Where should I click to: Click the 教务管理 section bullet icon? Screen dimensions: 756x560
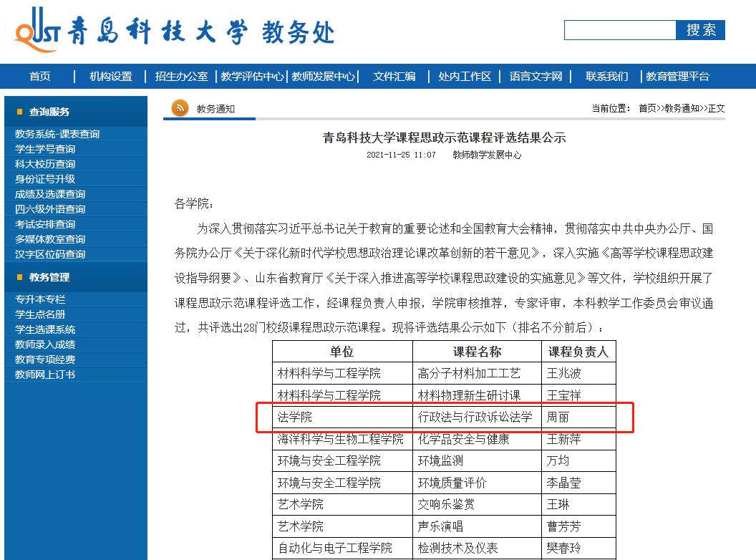tap(19, 277)
